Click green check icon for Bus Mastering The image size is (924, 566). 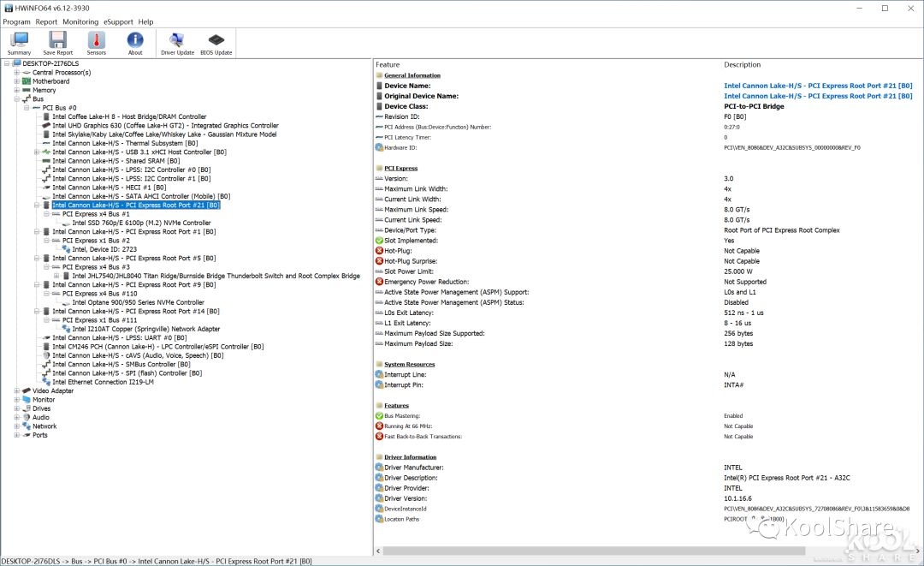[x=380, y=415]
